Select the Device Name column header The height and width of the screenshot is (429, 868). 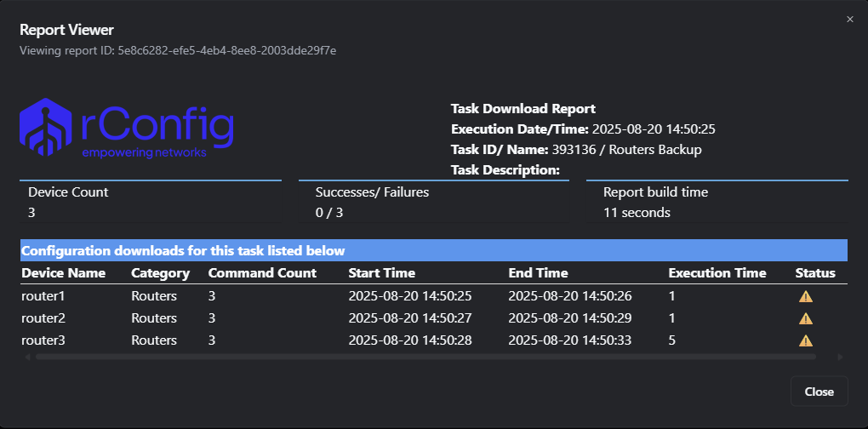point(63,273)
